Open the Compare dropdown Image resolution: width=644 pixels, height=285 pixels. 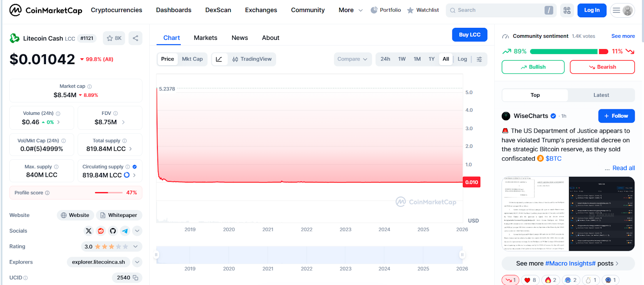click(352, 59)
